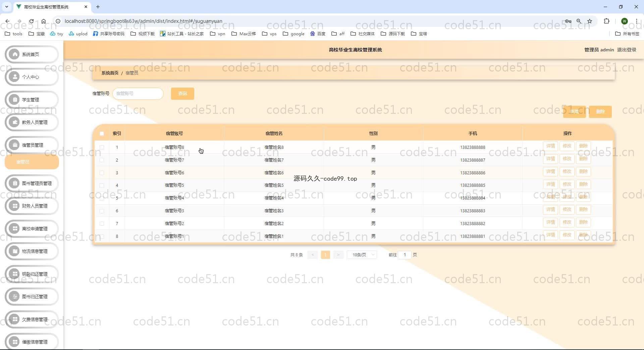Expand the 财务人员管理 sidebar menu

tap(32, 206)
